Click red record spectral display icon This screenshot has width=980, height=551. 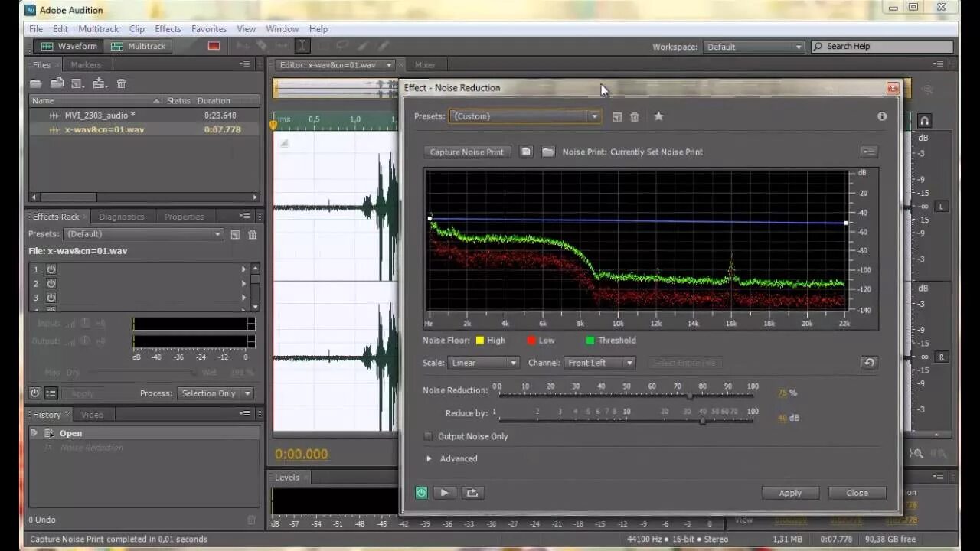[x=214, y=46]
